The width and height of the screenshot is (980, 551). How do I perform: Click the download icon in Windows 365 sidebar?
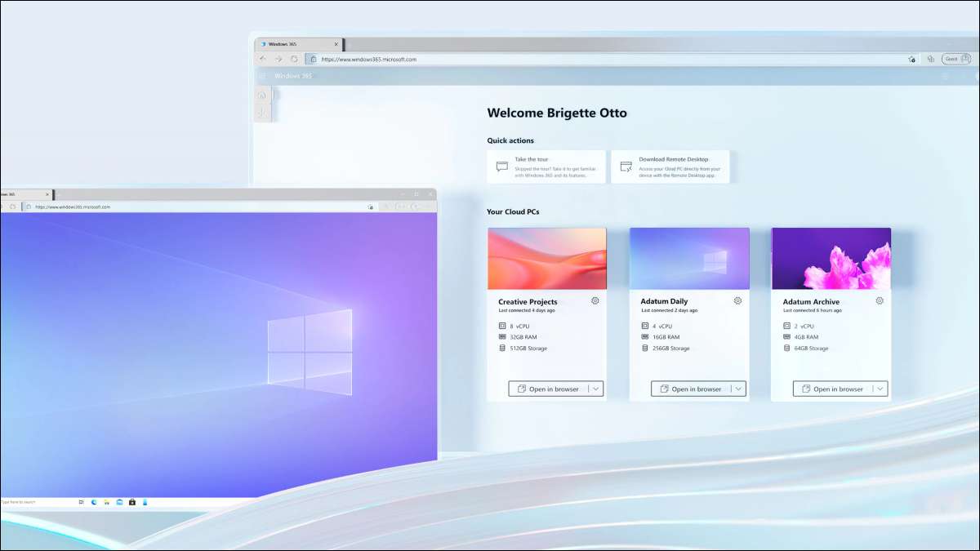coord(262,113)
